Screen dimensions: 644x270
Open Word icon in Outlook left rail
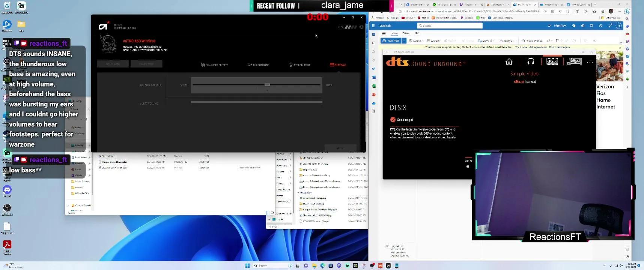coord(373,77)
